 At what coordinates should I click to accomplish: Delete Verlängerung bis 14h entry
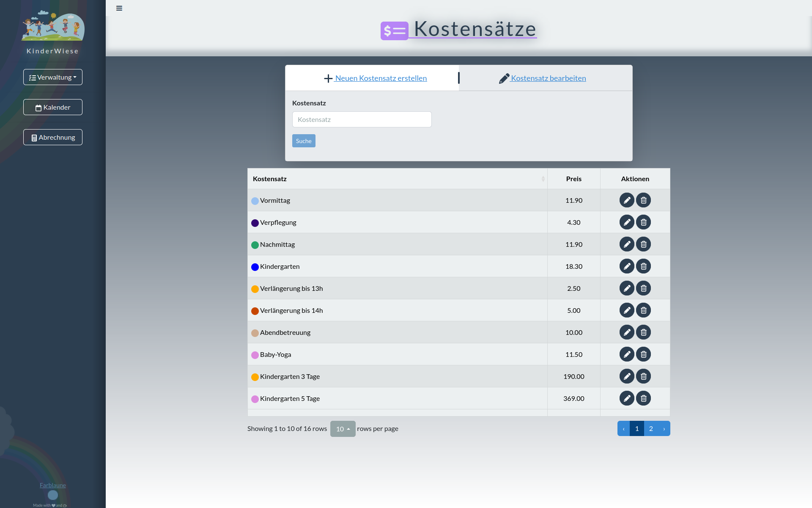point(644,310)
